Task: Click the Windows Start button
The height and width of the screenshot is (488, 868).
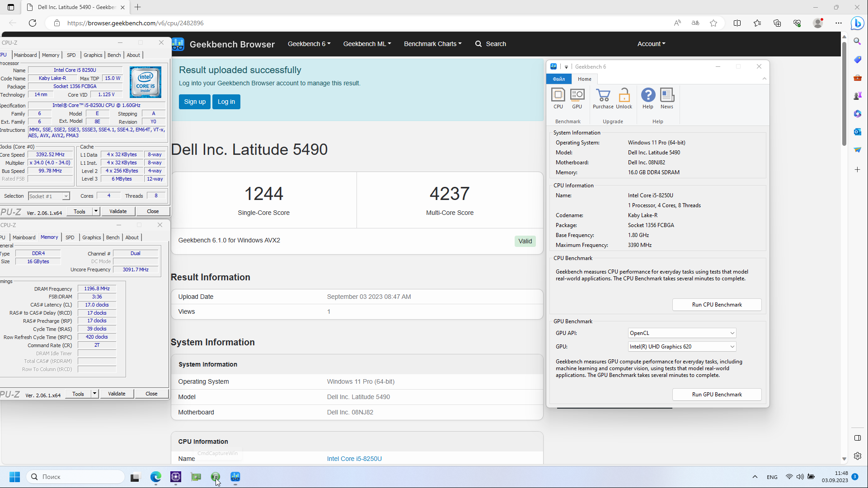Action: pos(14,477)
